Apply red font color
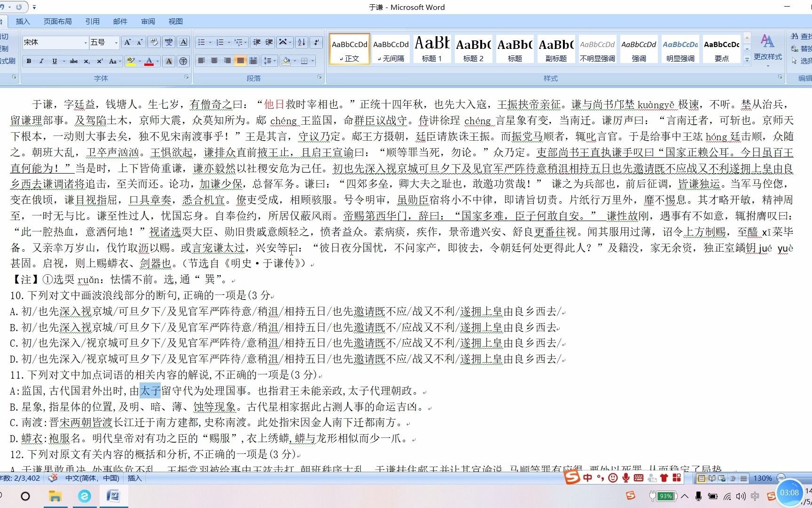The image size is (812, 508). click(149, 61)
